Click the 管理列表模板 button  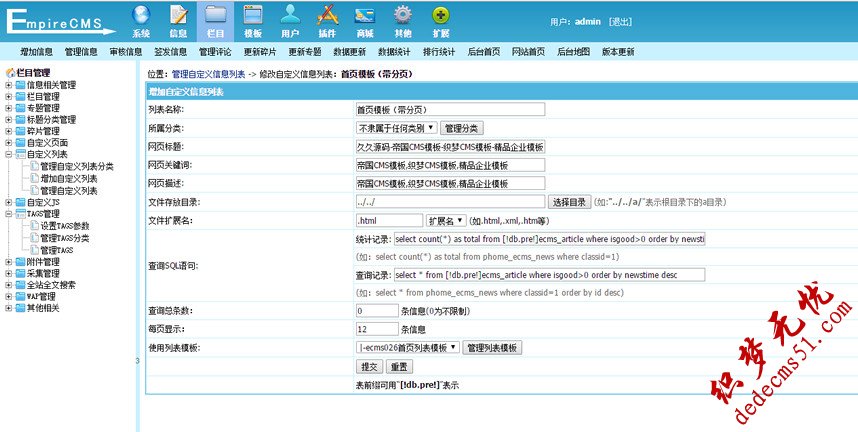(492, 348)
